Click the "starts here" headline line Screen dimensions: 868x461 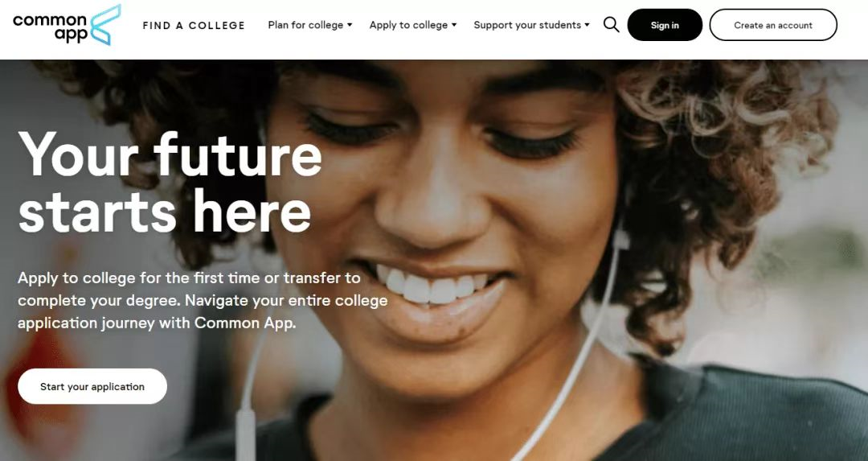click(165, 211)
